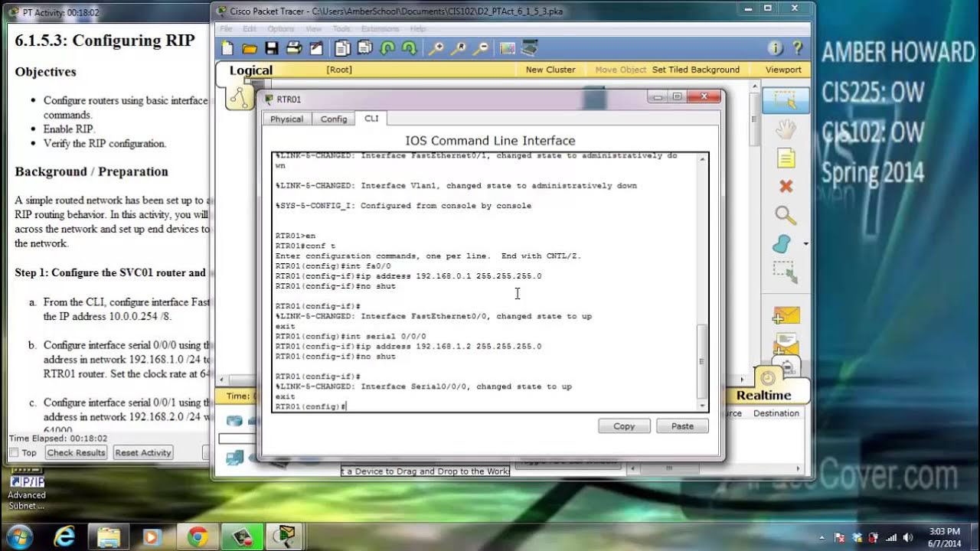This screenshot has height=551, width=980.
Task: Expand the shape tool dropdown arrow
Action: click(805, 244)
